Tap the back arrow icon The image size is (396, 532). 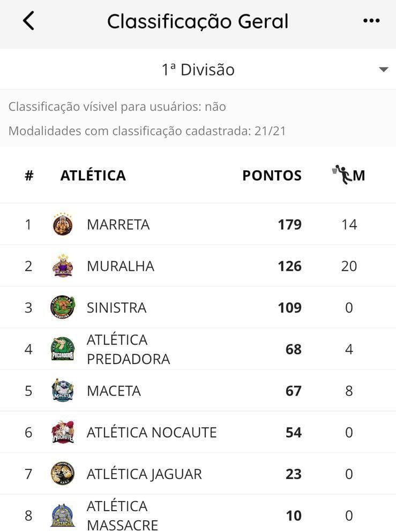[x=28, y=21]
